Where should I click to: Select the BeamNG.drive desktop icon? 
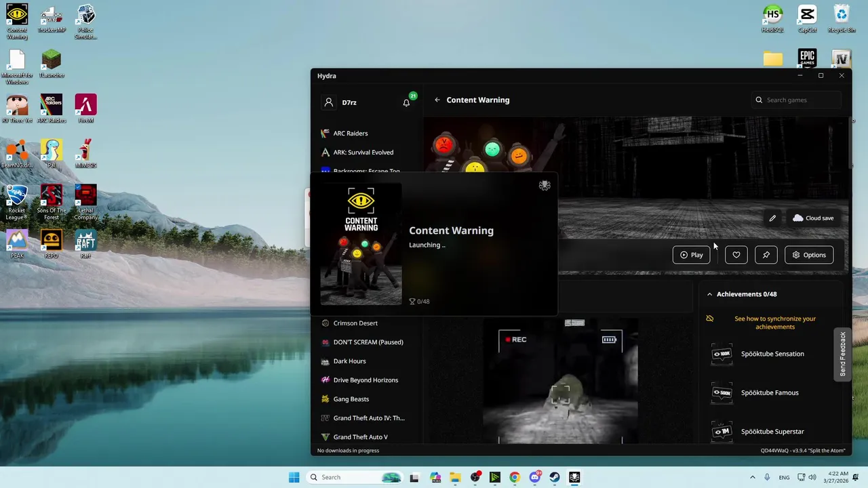click(x=17, y=154)
